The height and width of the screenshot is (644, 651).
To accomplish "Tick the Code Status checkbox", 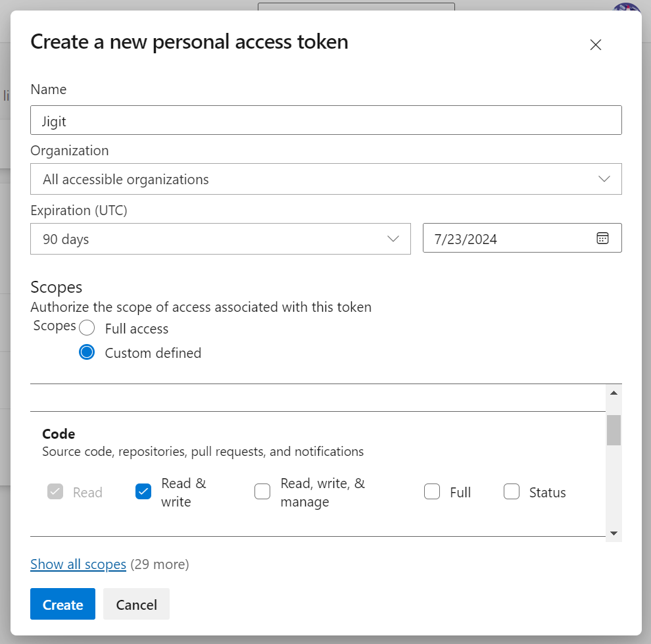I will (512, 491).
